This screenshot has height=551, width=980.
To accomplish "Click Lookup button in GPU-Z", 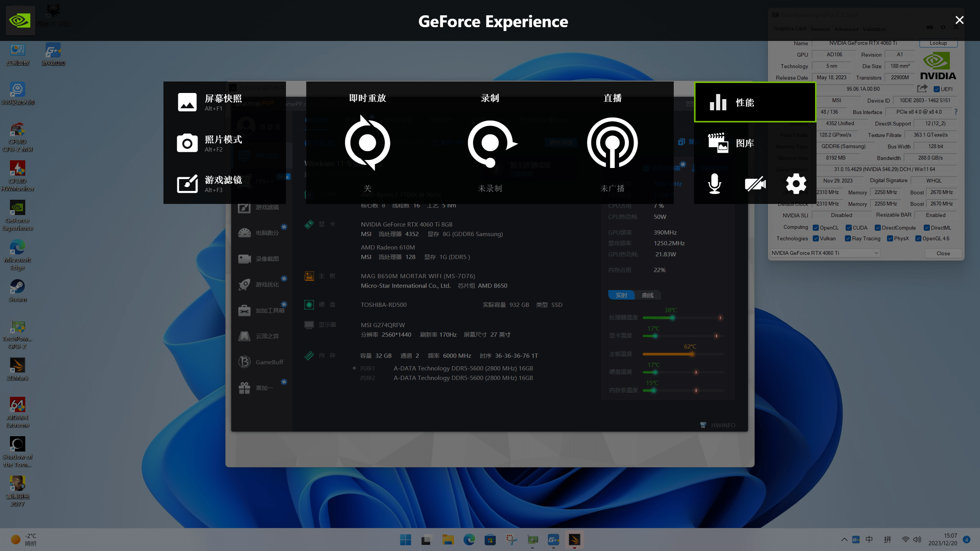I will pyautogui.click(x=938, y=43).
